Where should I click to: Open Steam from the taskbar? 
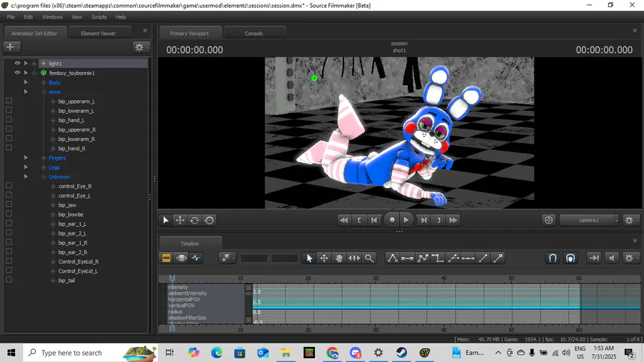point(401,353)
